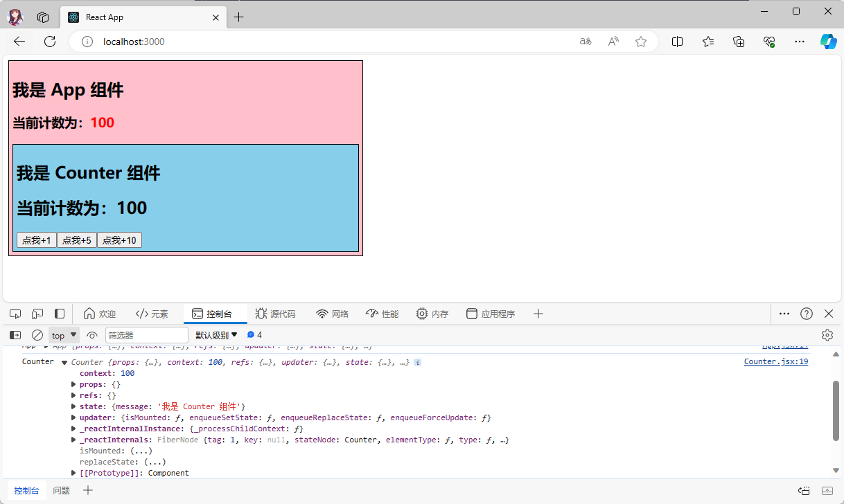Open the 'top' context dropdown
This screenshot has height=504, width=844.
[x=64, y=335]
